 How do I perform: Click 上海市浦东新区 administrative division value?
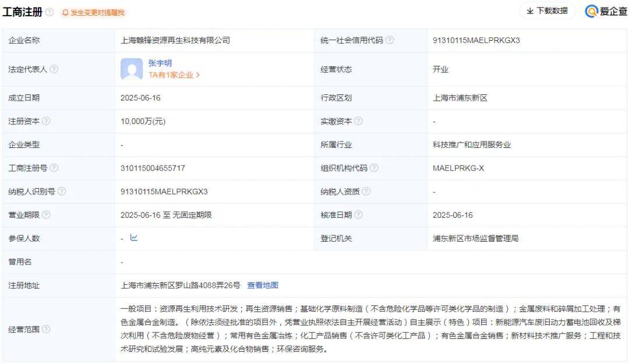(x=460, y=98)
